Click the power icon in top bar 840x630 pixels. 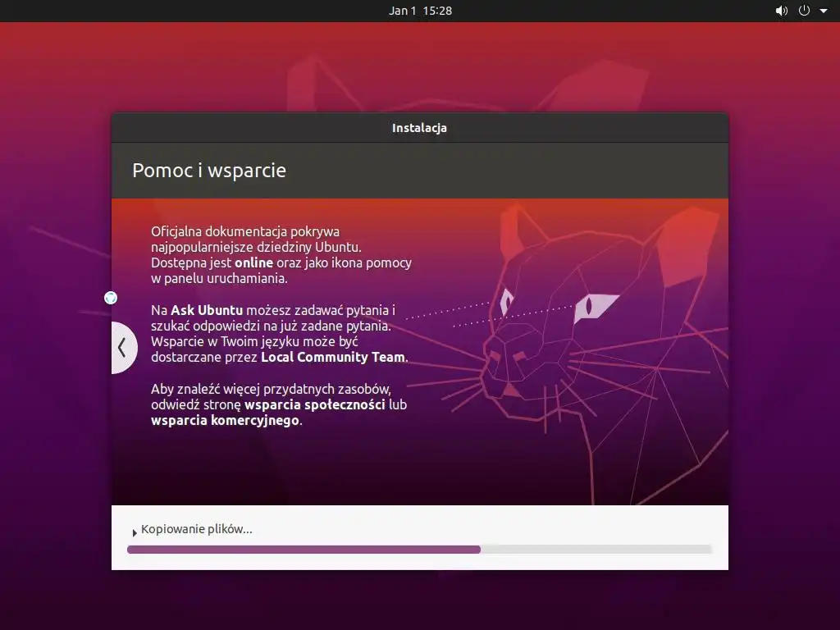tap(804, 11)
